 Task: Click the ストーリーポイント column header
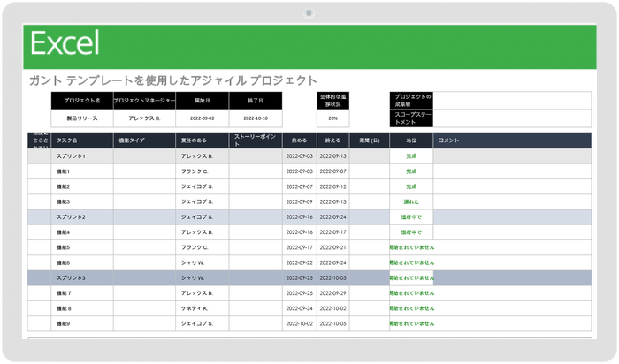tap(256, 140)
